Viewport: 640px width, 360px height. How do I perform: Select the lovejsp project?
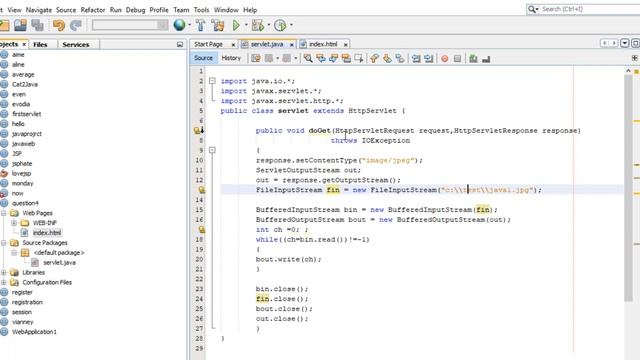click(21, 173)
